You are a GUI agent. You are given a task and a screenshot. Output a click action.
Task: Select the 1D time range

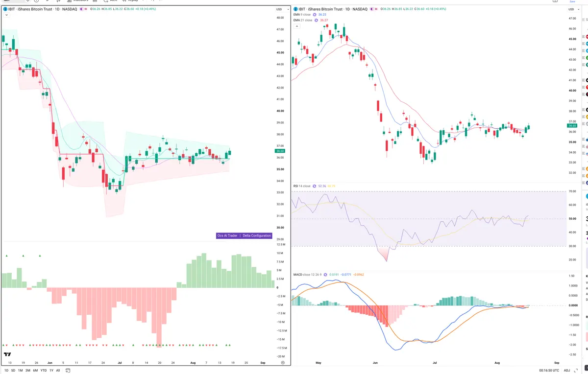6,371
